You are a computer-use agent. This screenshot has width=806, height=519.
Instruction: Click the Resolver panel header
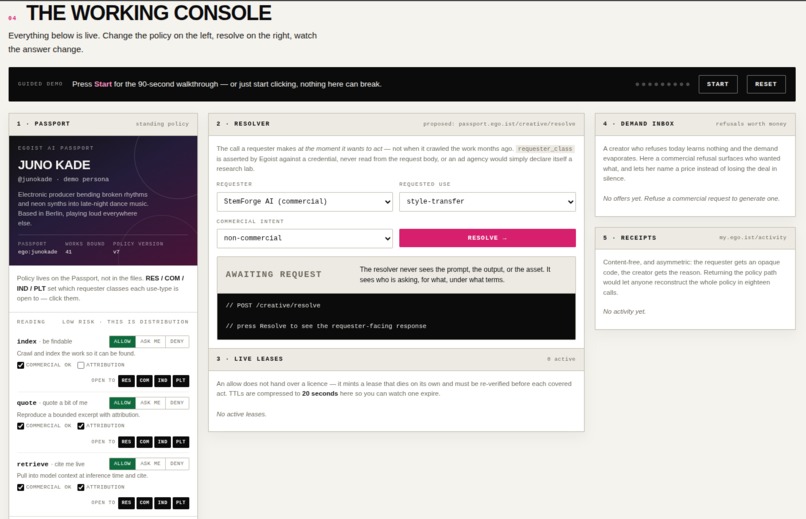coord(396,124)
